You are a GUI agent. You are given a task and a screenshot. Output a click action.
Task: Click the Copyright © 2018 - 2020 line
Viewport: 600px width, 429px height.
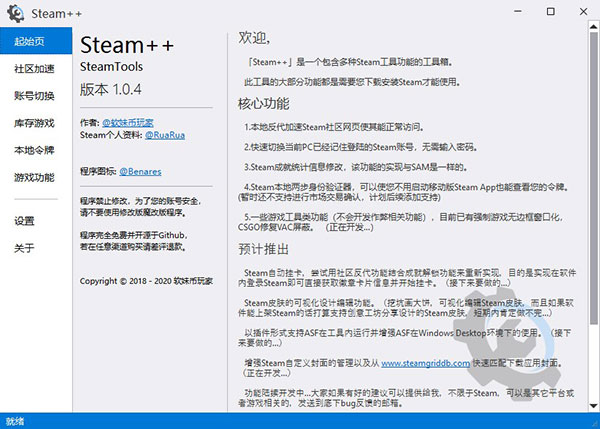click(146, 281)
